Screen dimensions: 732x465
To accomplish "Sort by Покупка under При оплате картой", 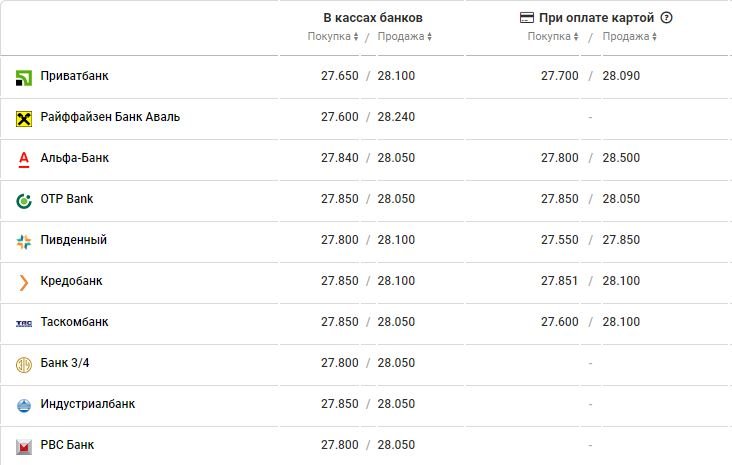I will pos(553,36).
